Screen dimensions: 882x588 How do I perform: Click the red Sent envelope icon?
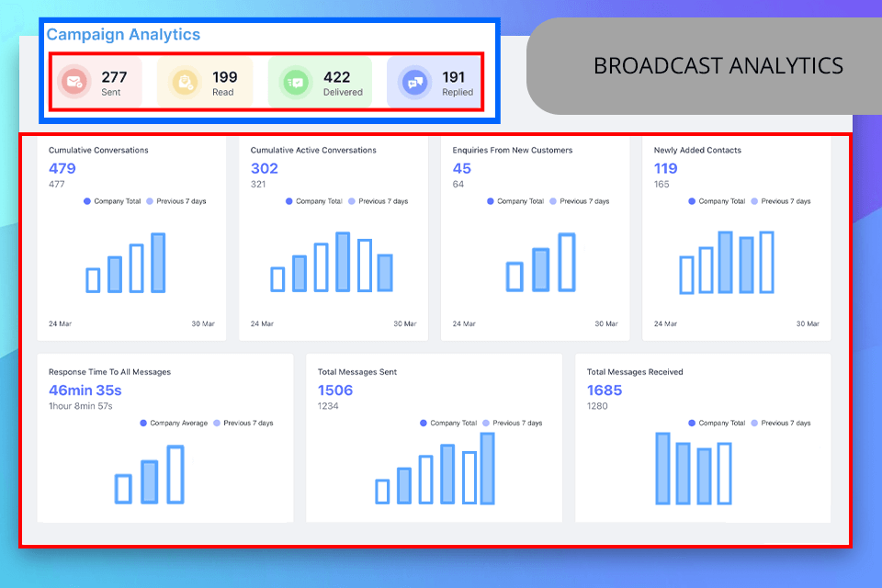pyautogui.click(x=74, y=82)
